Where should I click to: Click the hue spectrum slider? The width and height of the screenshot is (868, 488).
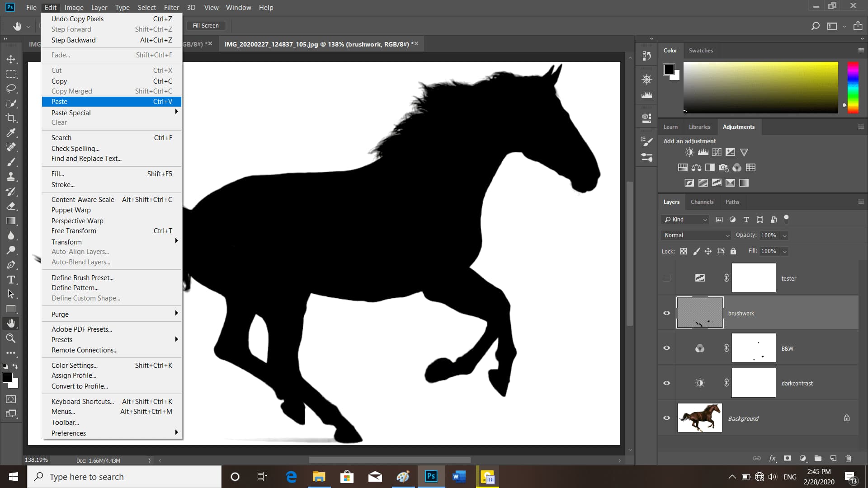click(853, 88)
